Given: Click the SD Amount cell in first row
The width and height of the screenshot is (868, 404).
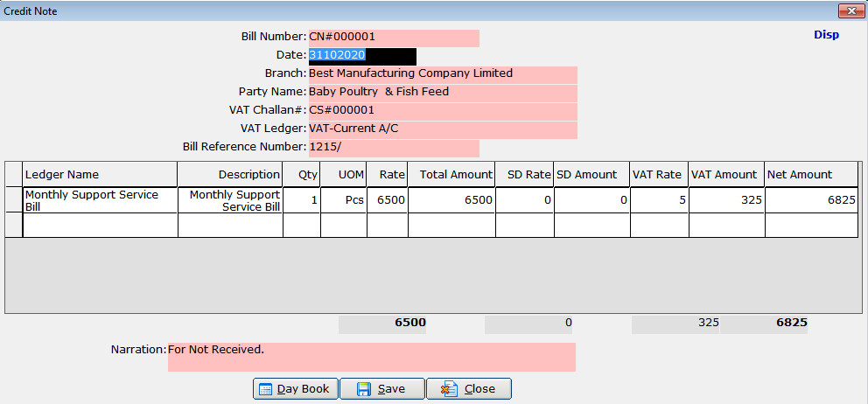Looking at the screenshot, I should pos(591,200).
